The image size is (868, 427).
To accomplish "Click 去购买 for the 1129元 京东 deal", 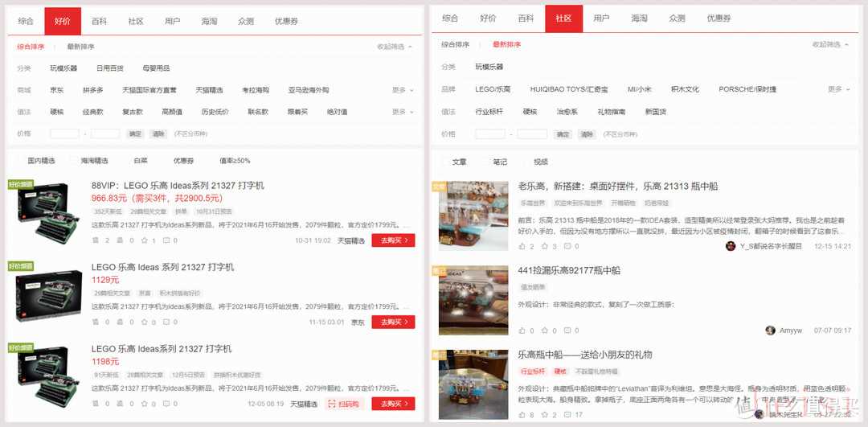I will tap(393, 322).
